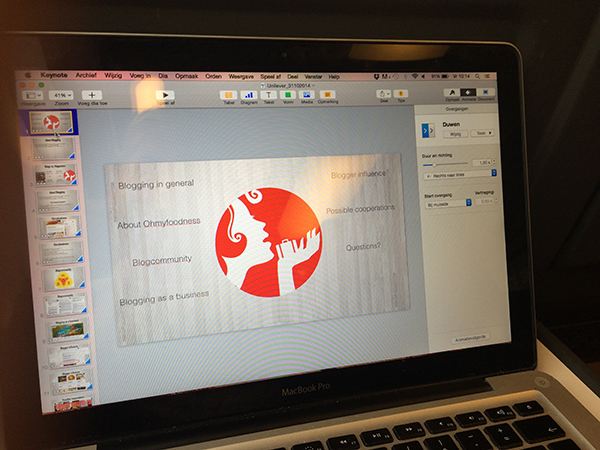Click the 1,50 s duration field
The width and height of the screenshot is (600, 450).
pyautogui.click(x=482, y=163)
